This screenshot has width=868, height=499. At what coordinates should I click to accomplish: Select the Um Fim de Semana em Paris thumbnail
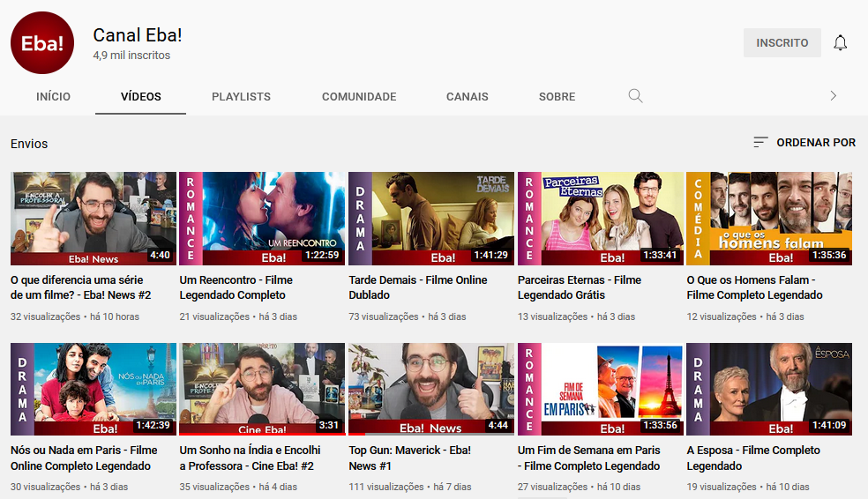600,389
